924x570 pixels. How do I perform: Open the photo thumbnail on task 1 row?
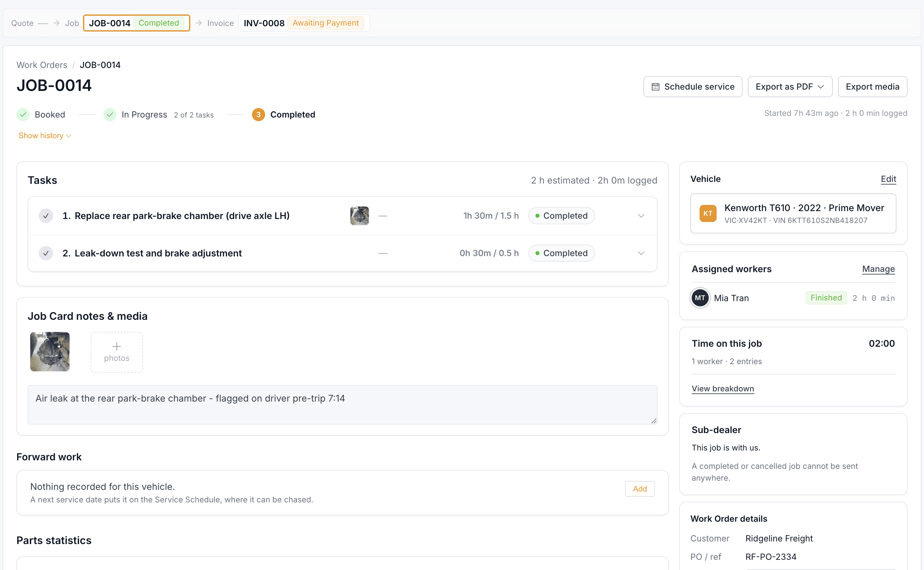pos(359,216)
